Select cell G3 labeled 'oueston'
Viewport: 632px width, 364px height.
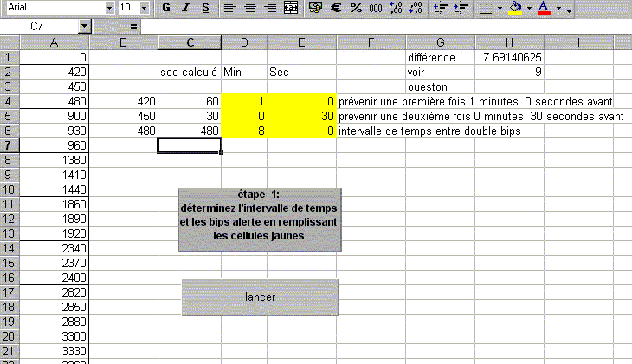coord(441,86)
